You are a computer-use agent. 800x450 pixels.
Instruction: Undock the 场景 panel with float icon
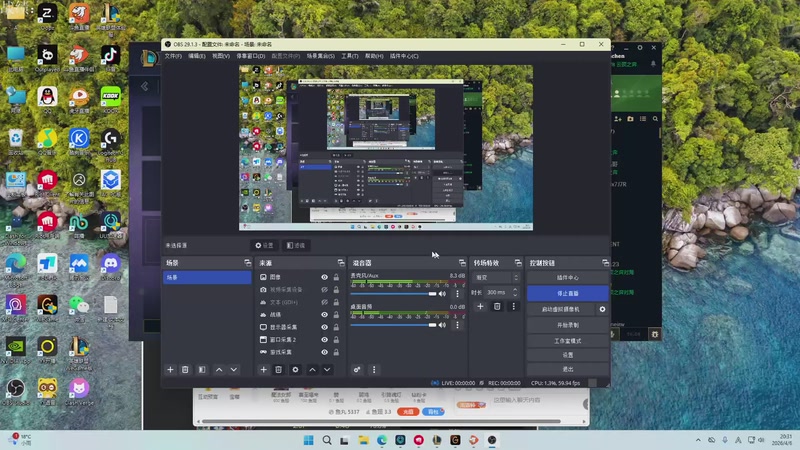point(247,263)
